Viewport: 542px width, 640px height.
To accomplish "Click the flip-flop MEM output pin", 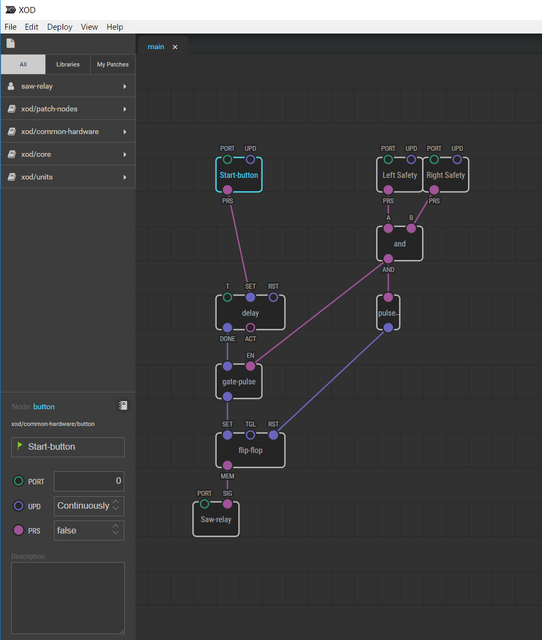I will click(x=227, y=465).
